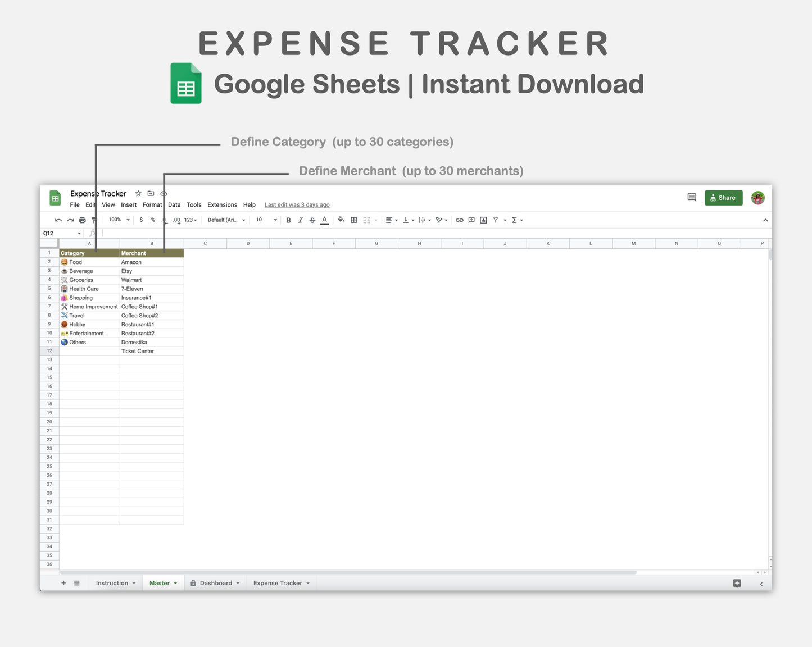The height and width of the screenshot is (647, 812).
Task: Apply strikethrough formatting
Action: (312, 220)
